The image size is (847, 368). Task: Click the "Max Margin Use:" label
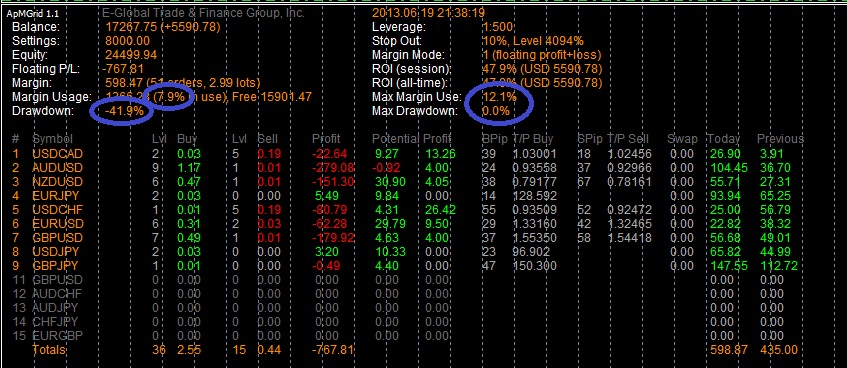click(417, 97)
